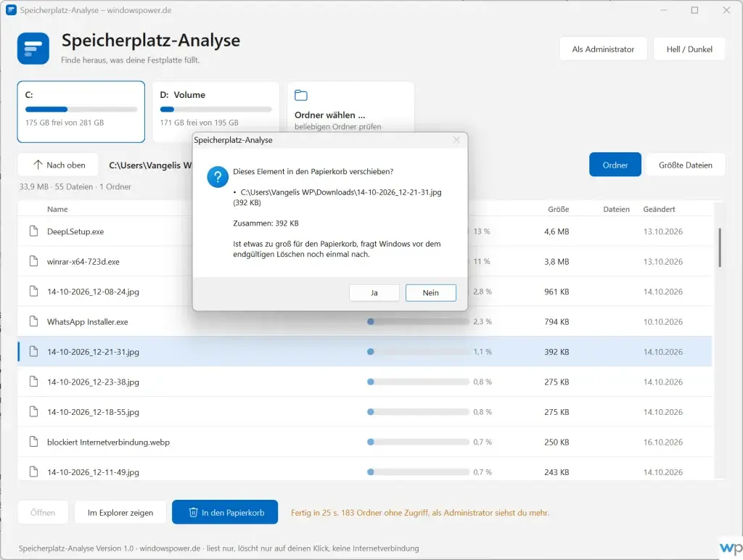Sort by the Größe column header
743x560 pixels.
[558, 209]
